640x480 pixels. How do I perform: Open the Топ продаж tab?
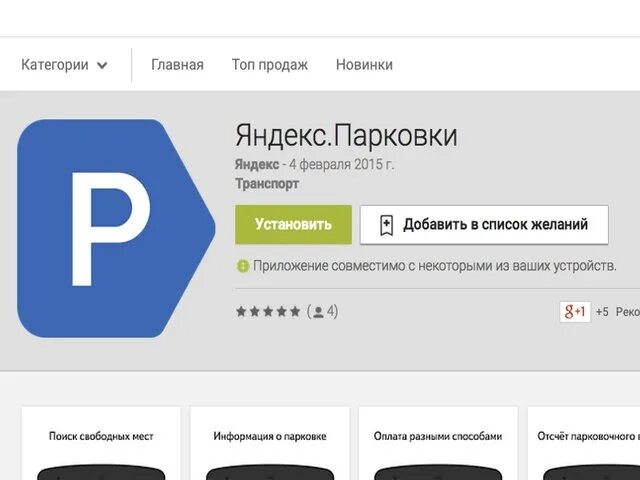point(269,65)
